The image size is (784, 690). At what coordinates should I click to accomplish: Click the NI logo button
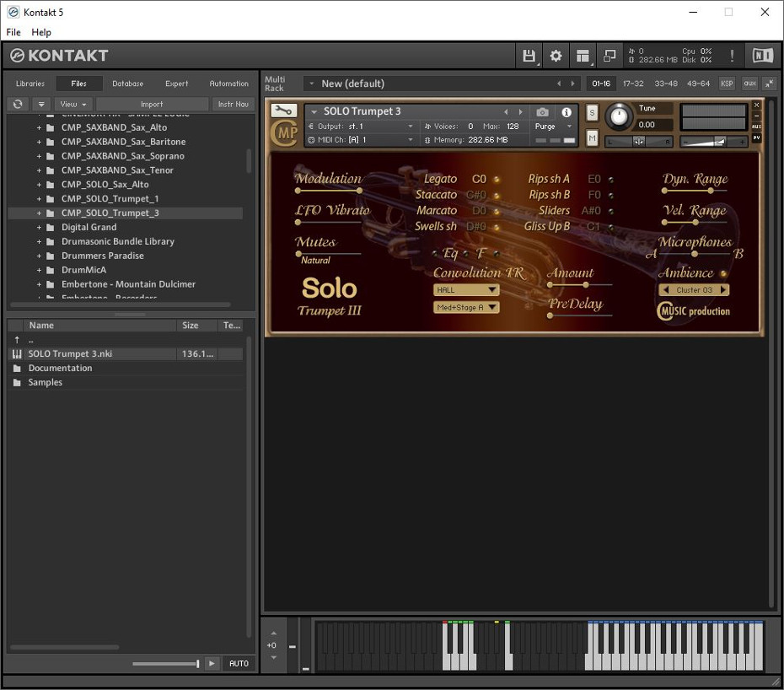[x=763, y=56]
